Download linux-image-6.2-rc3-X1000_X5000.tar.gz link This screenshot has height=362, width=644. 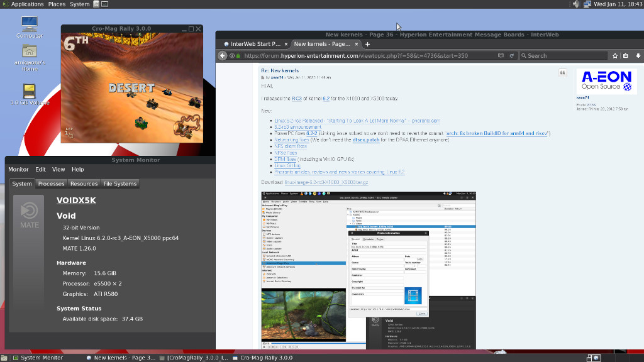326,182
